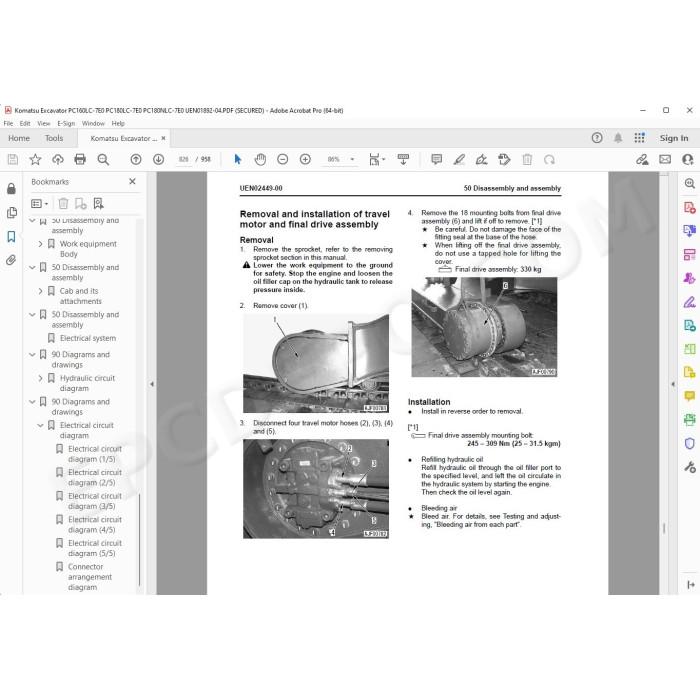Viewport: 700px width, 700px height.
Task: Open the sign document pen icon
Action: tap(481, 159)
